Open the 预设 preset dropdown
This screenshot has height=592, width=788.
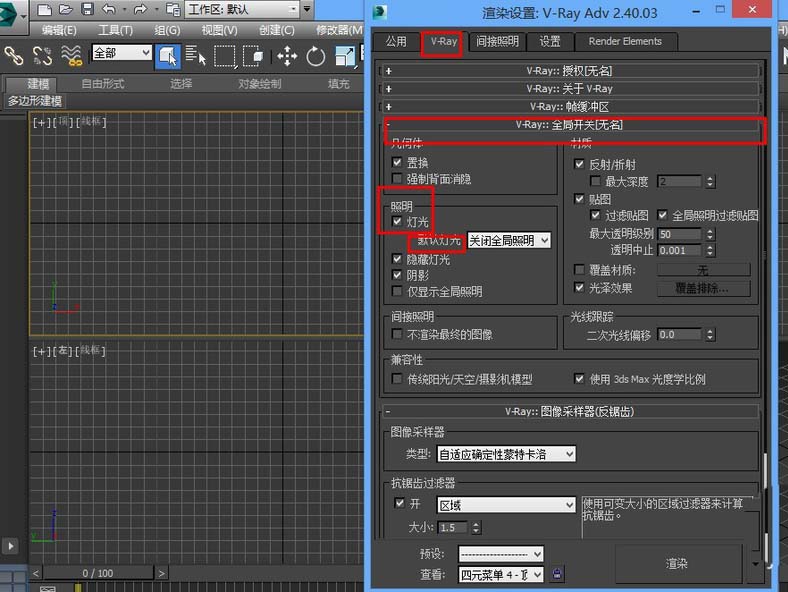click(501, 554)
